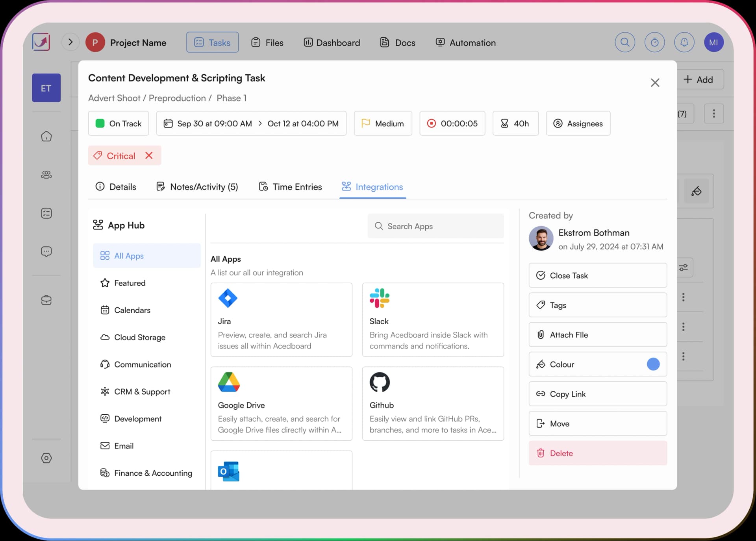
Task: Select CRM & Support category
Action: pos(147,391)
